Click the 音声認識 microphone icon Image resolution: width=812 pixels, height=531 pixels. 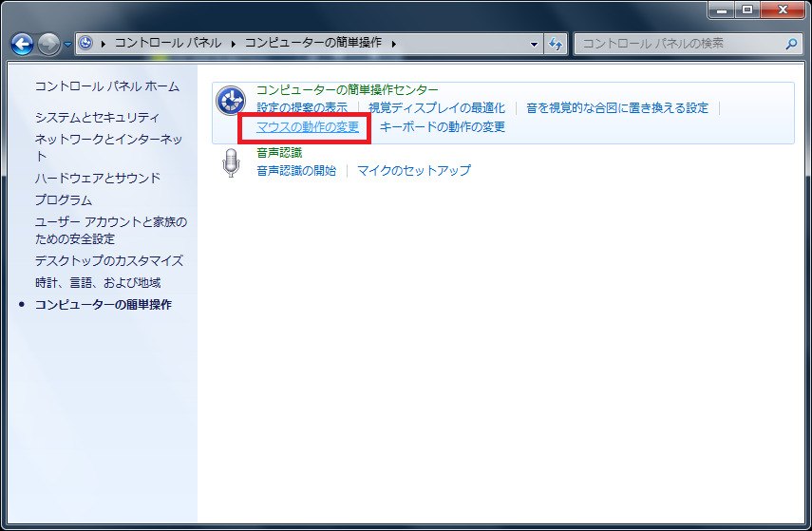click(x=230, y=162)
